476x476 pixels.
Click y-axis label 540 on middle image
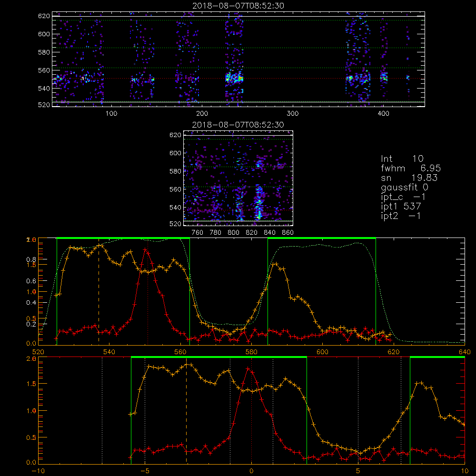pos(176,208)
